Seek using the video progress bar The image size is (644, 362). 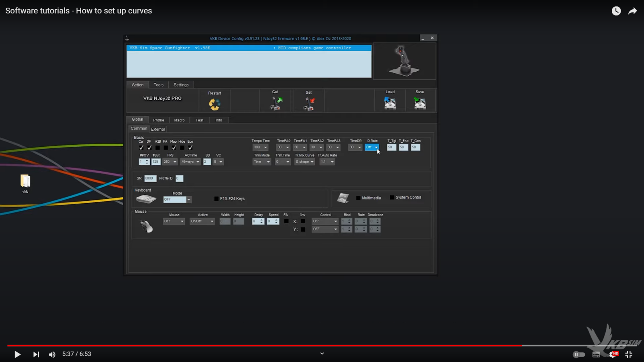coord(322,346)
